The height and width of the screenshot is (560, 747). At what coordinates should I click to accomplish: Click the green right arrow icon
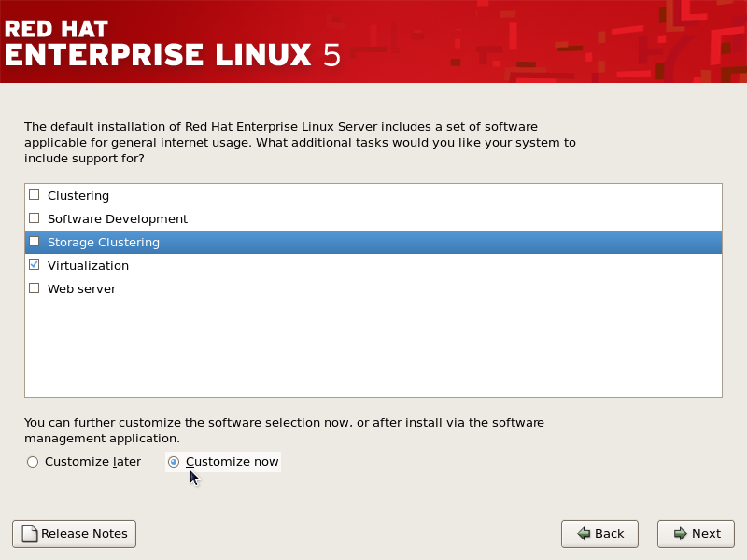[x=681, y=534]
